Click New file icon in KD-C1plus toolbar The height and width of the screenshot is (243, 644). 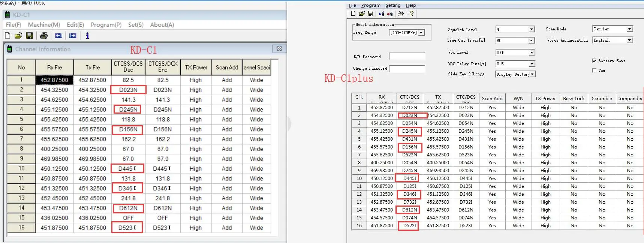click(x=353, y=13)
